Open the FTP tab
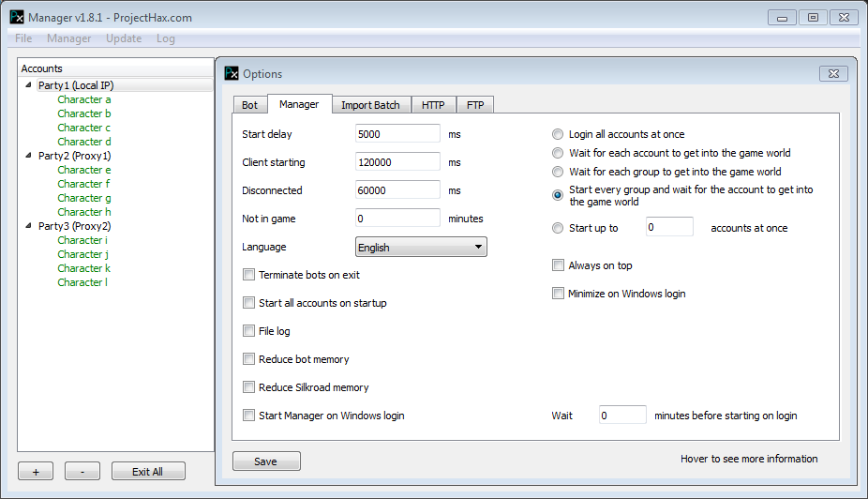The height and width of the screenshot is (499, 868). [x=475, y=105]
